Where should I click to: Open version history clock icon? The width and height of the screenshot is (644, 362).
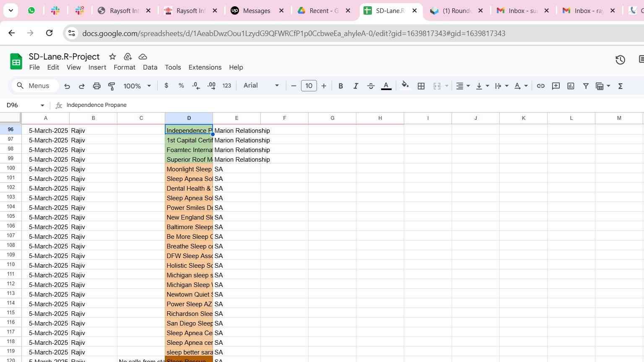pos(621,60)
